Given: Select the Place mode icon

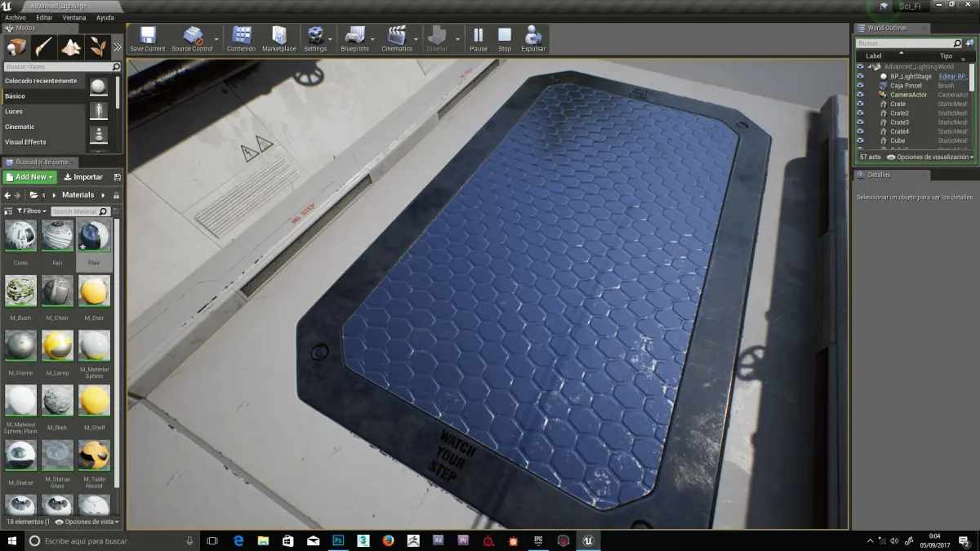Looking at the screenshot, I should point(16,47).
